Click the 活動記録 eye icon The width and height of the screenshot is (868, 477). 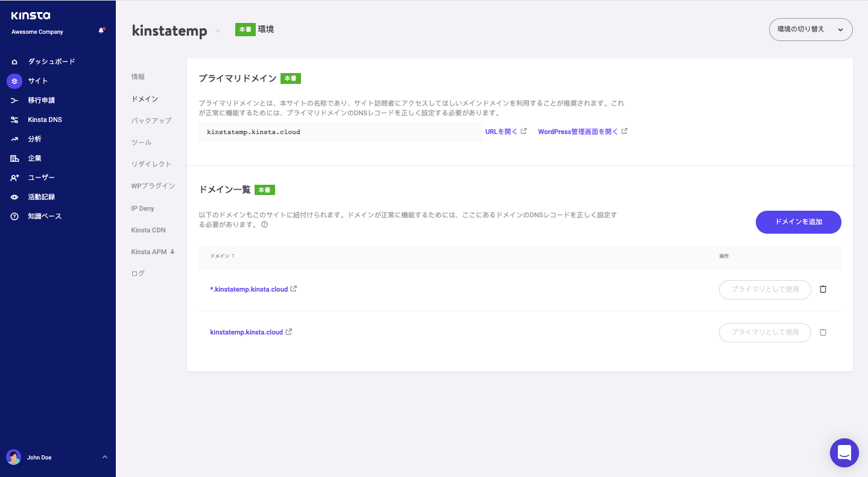coord(14,197)
